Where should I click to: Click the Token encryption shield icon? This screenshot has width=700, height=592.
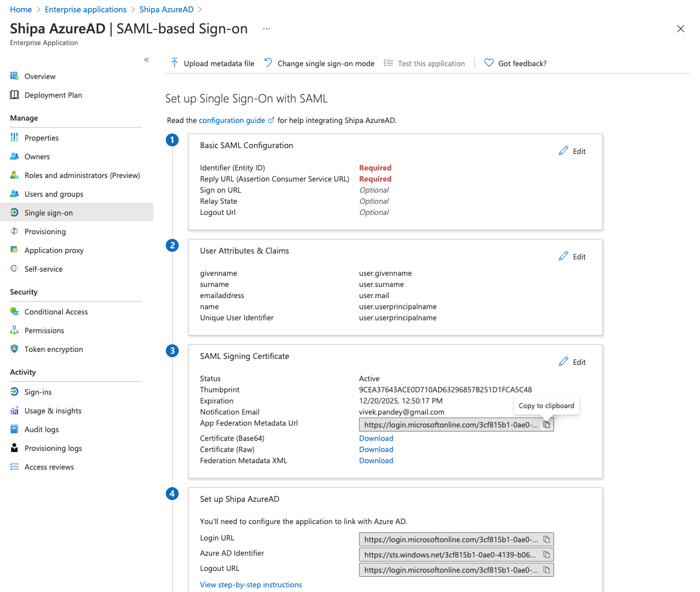pos(14,349)
